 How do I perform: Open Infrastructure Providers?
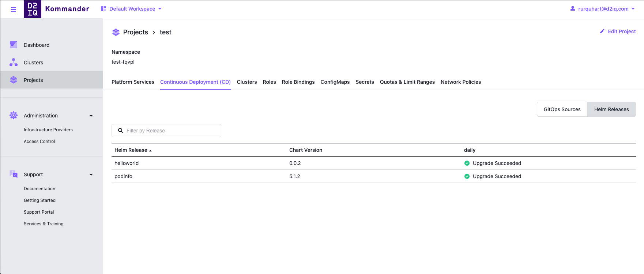pyautogui.click(x=48, y=130)
